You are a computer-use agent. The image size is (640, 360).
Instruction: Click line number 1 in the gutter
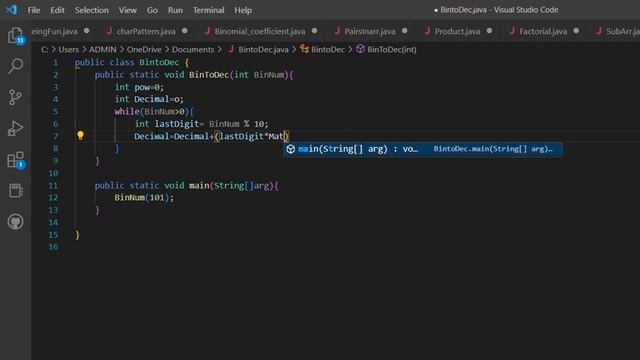(55, 62)
